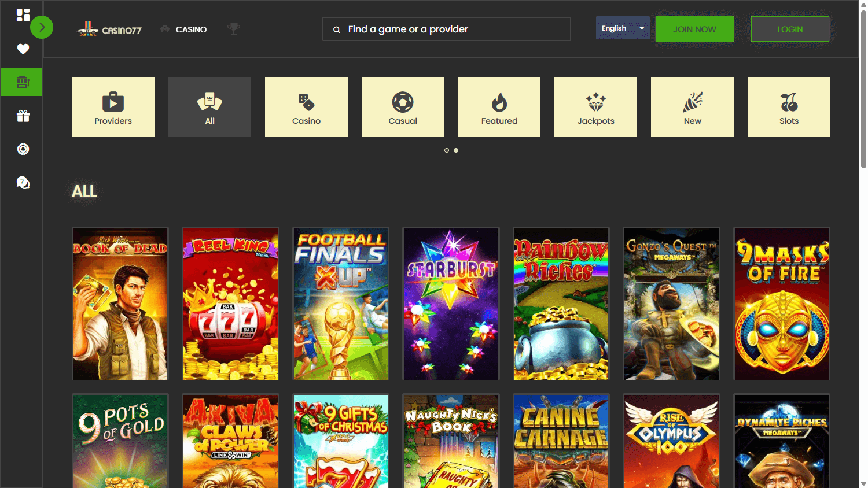Open the Starburst game thumbnail

pyautogui.click(x=451, y=304)
